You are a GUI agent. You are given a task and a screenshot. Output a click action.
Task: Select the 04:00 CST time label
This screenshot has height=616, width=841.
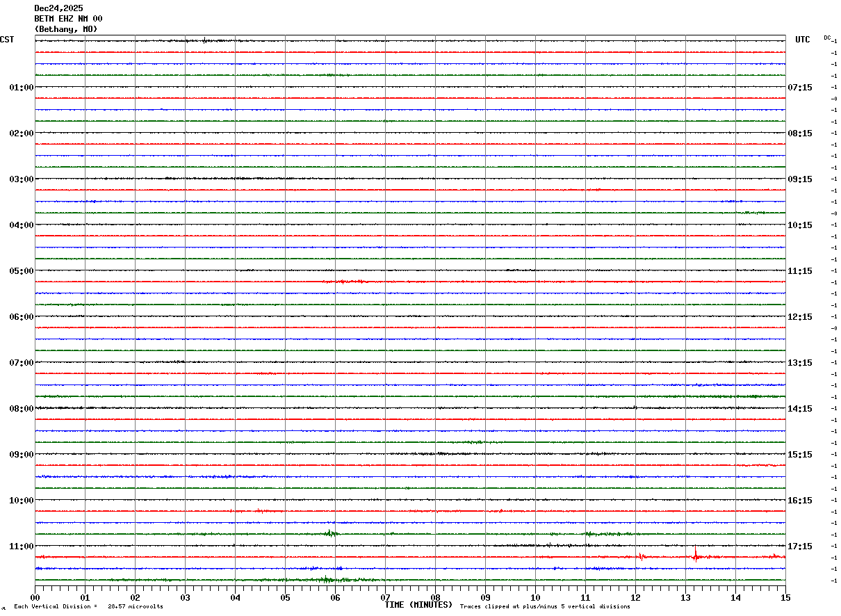click(x=21, y=225)
